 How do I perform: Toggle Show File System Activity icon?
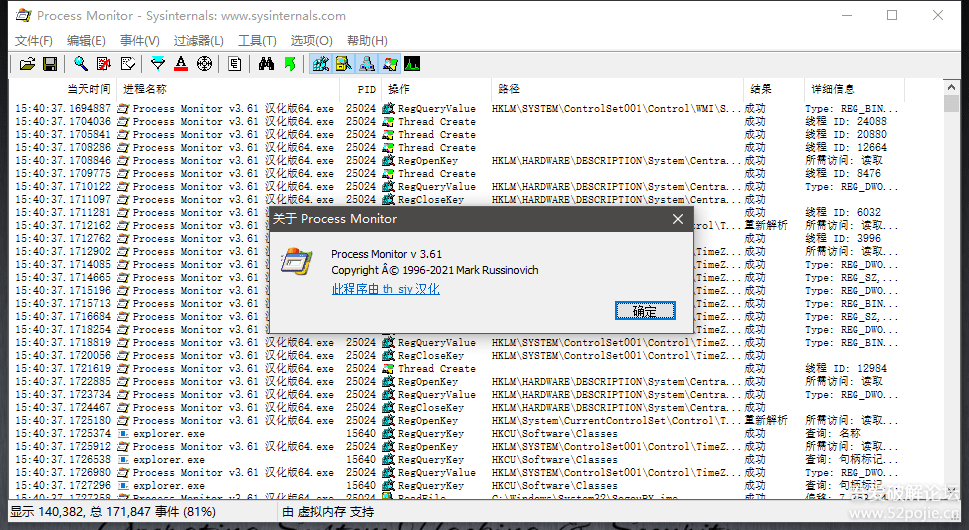[344, 64]
